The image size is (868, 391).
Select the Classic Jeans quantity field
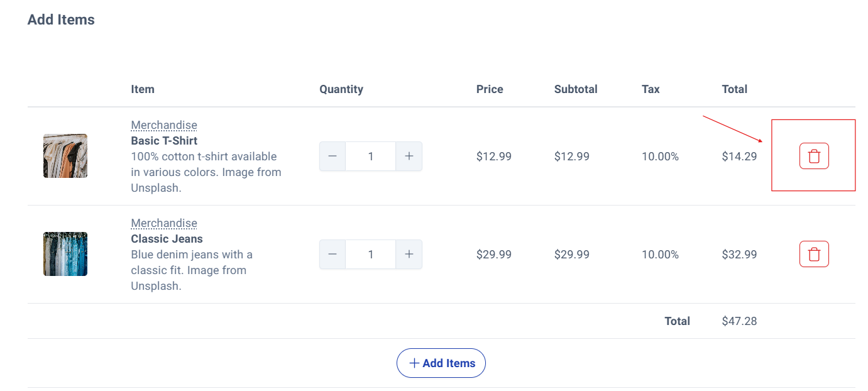(x=371, y=254)
